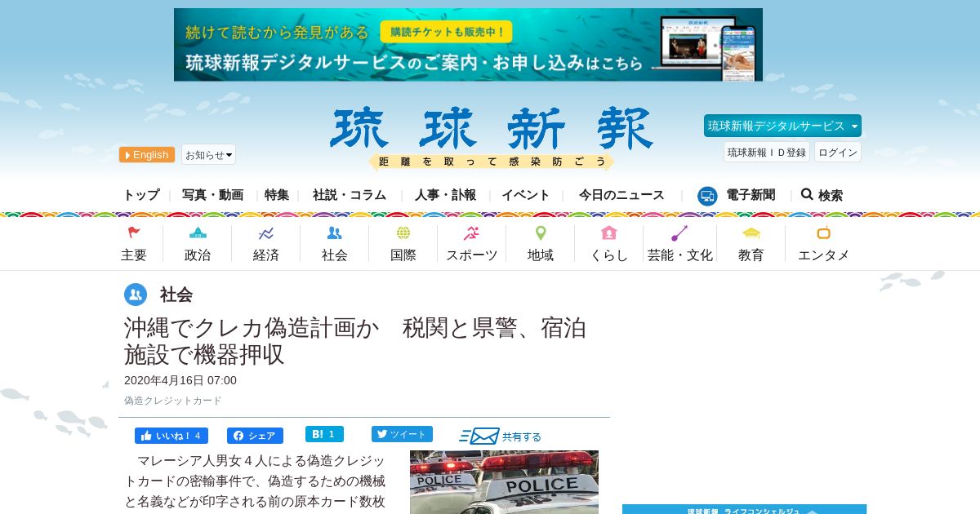Click the date 2020年4月16日 07:00
The image size is (980, 514).
click(x=180, y=380)
